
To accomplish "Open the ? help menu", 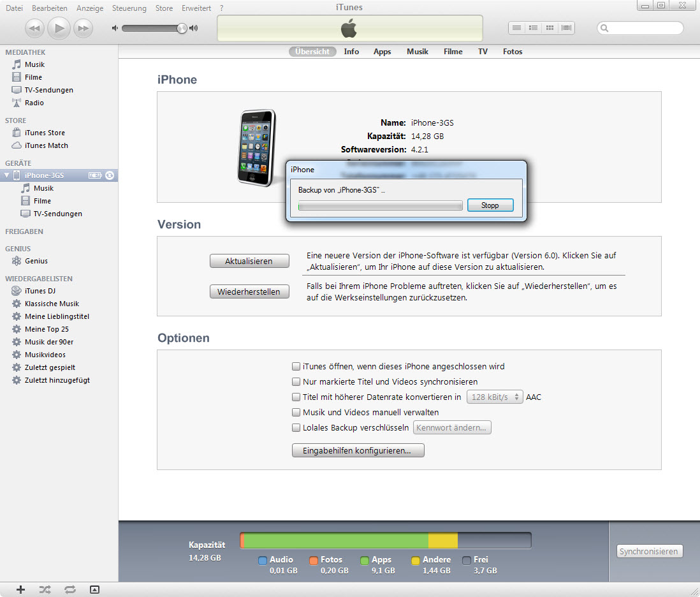I will (221, 8).
